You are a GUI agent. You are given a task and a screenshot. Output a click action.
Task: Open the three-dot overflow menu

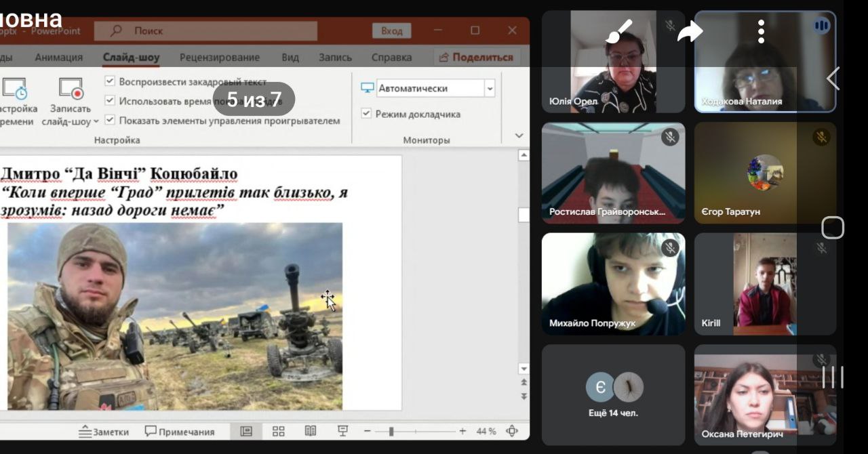pyautogui.click(x=761, y=31)
